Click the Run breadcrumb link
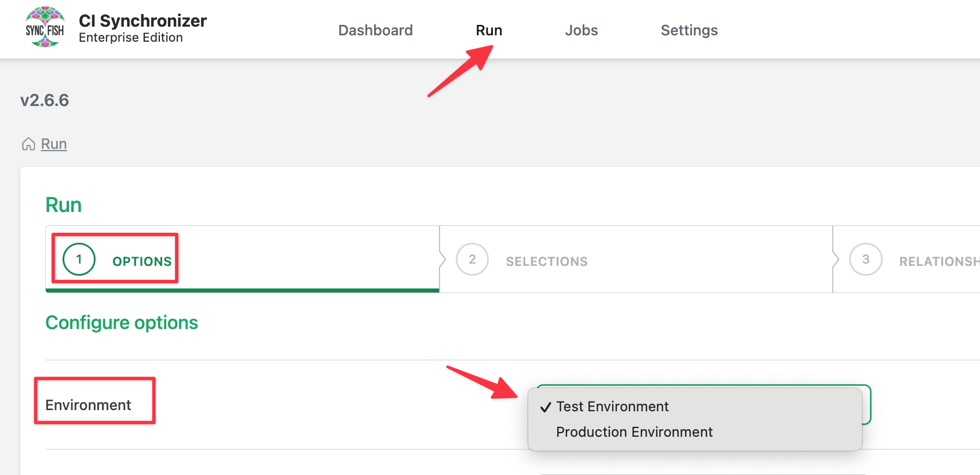Screen dimensions: 980x475 tap(54, 144)
